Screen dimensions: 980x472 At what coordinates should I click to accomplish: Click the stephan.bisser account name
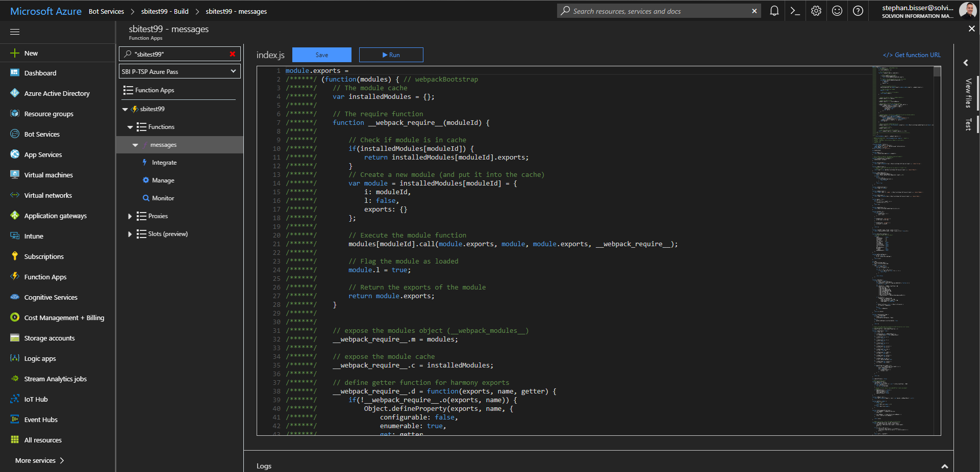[x=918, y=8]
